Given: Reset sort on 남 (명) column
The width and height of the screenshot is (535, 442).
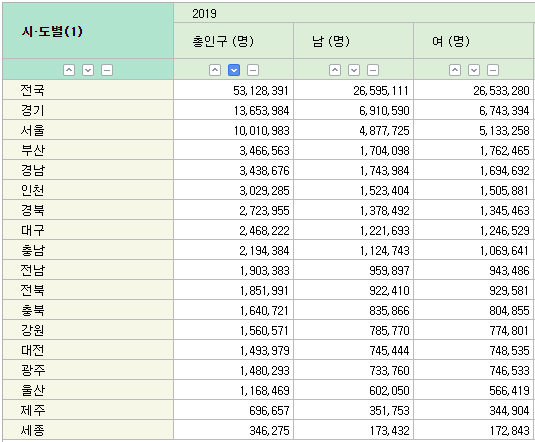Looking at the screenshot, I should (373, 70).
